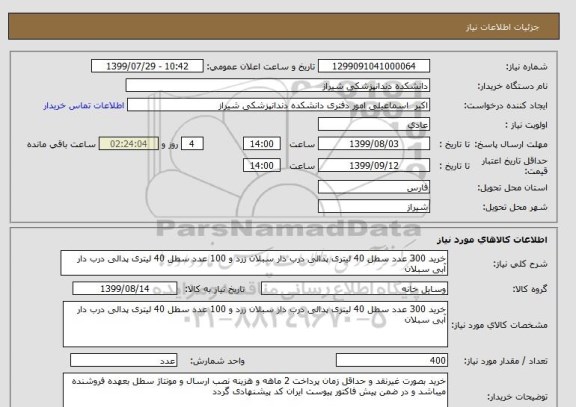576x407 pixels.
Task: Click the شرح کلی نیاز description box
Action: tap(254, 263)
